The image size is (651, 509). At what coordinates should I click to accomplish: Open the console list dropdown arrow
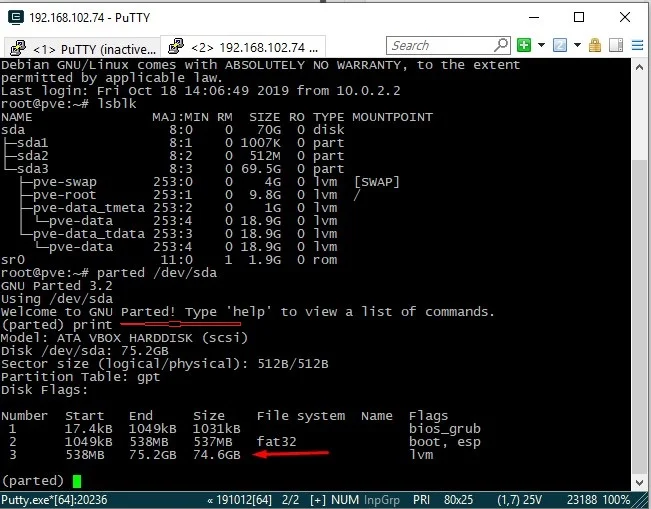pyautogui.click(x=577, y=45)
